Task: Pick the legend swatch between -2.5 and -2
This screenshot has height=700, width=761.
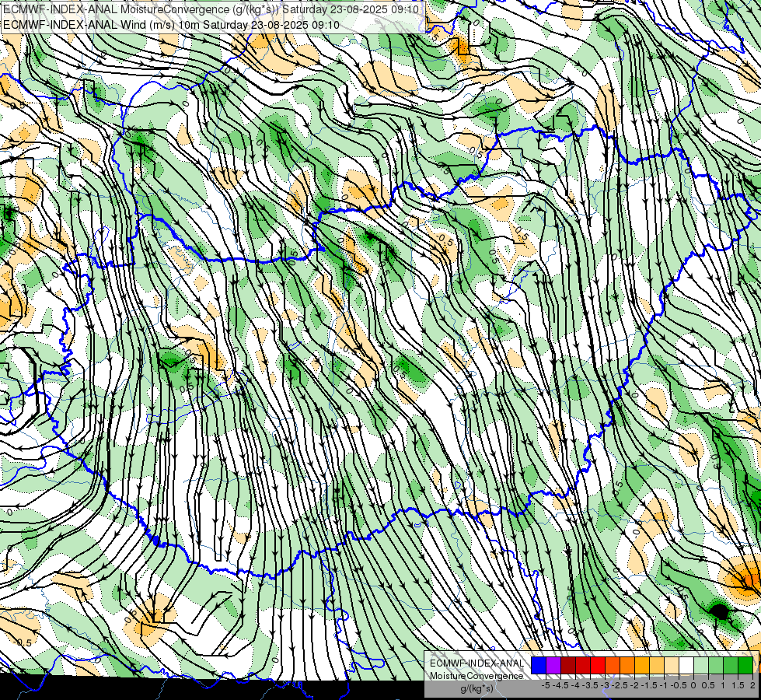Action: [x=627, y=665]
